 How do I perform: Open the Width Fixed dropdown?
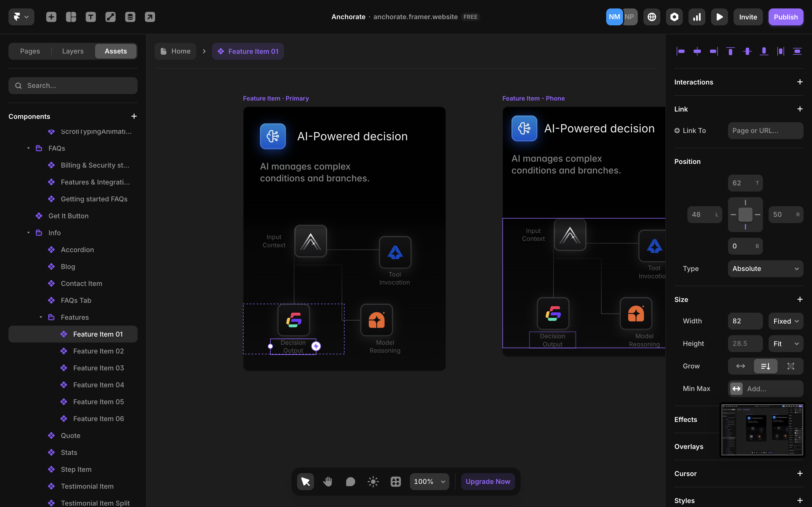(x=785, y=321)
